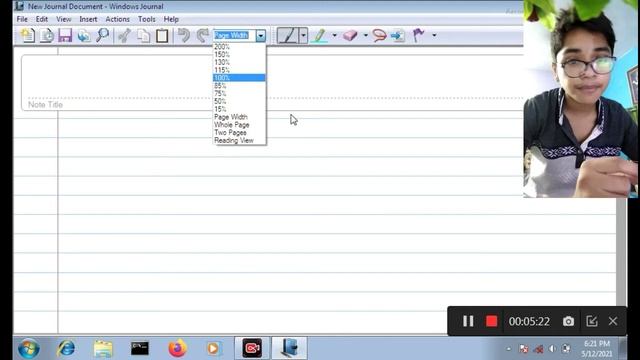Click the Send to mail recipient icon
This screenshot has width=640, height=360.
(x=84, y=36)
